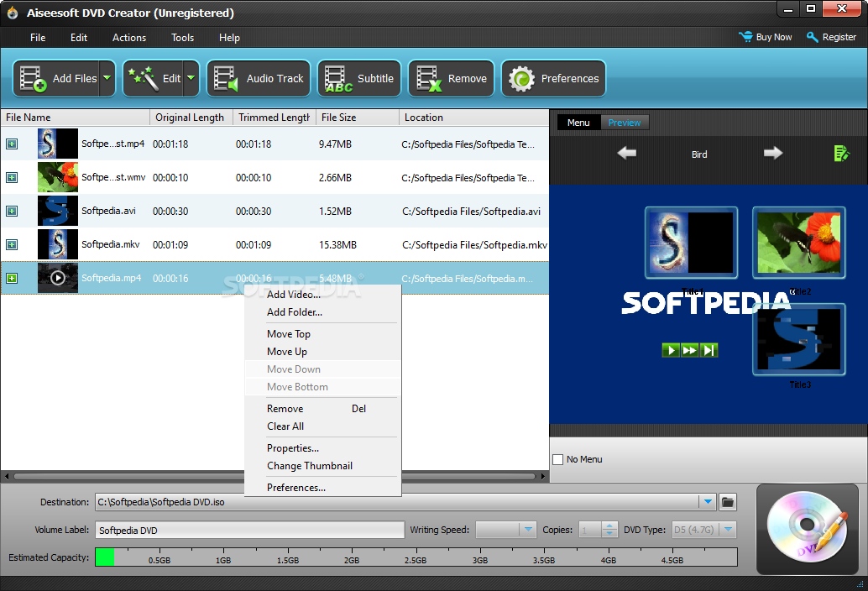Open the Edit toolbar dropdown arrow
Viewport: 868px width, 591px height.
tap(191, 79)
